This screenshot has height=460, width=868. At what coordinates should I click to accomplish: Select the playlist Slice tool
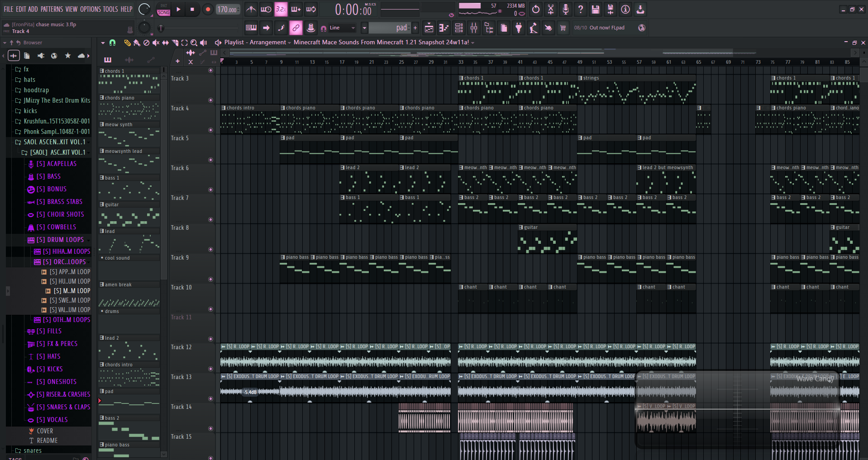pos(175,43)
